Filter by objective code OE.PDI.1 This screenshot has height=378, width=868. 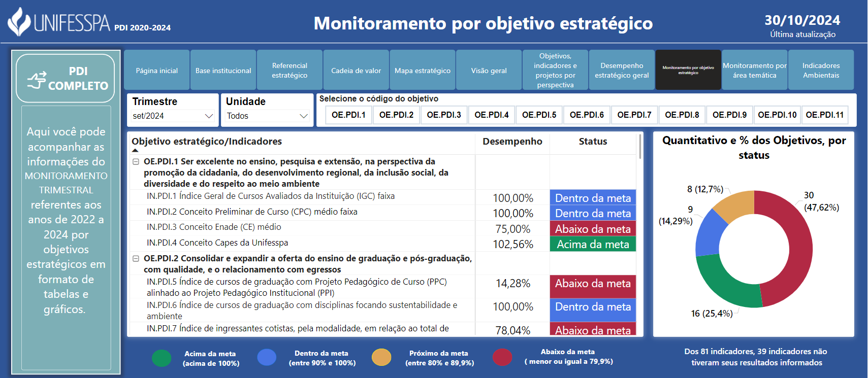click(x=348, y=115)
